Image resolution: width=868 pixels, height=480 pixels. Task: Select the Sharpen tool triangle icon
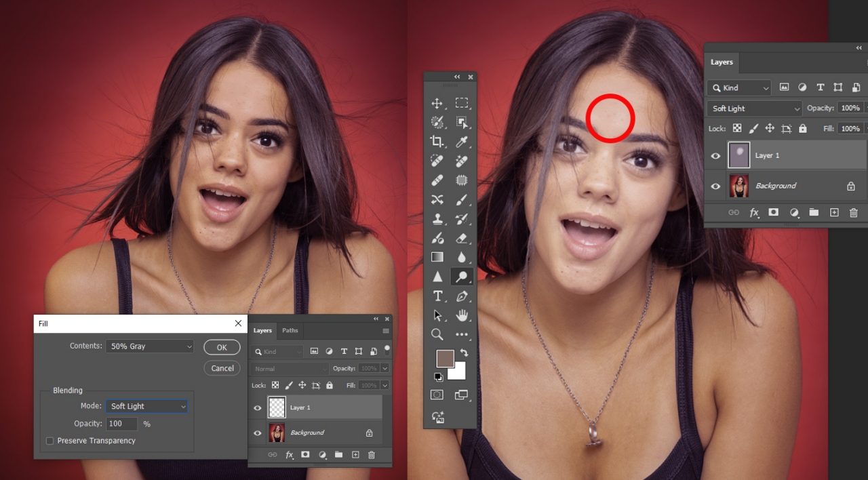(437, 277)
